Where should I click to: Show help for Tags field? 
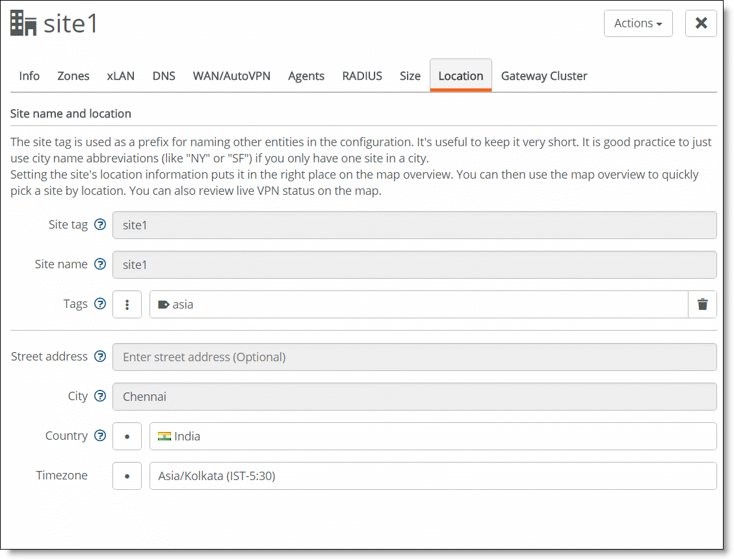[x=100, y=303]
